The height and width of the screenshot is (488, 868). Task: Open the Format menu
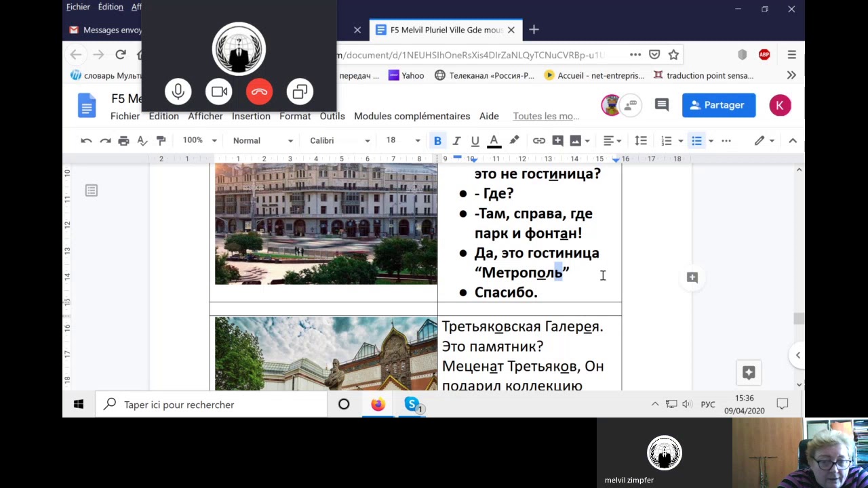(x=295, y=116)
